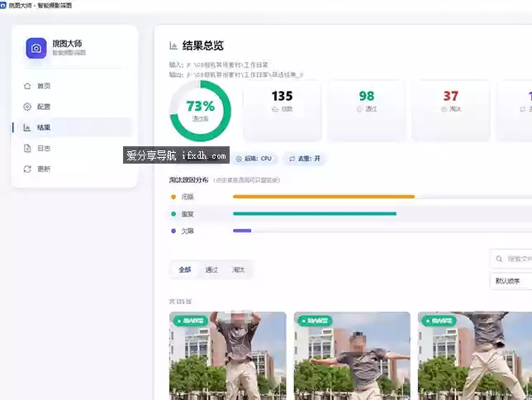532x400 pixels.
Task: Click the 后端: CPU chip
Action: point(254,159)
